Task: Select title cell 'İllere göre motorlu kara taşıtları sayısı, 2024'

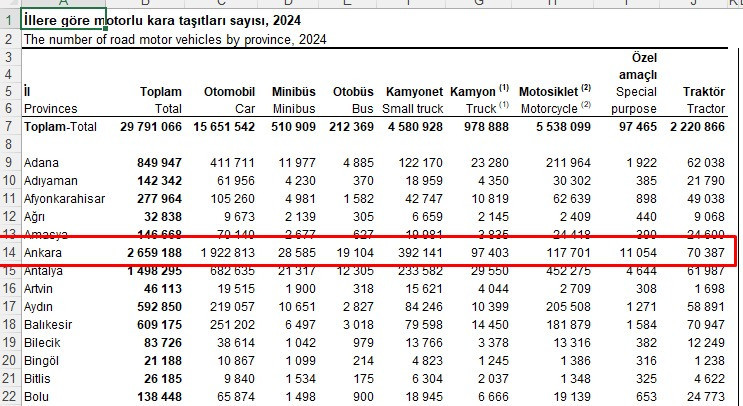Action: click(x=162, y=21)
